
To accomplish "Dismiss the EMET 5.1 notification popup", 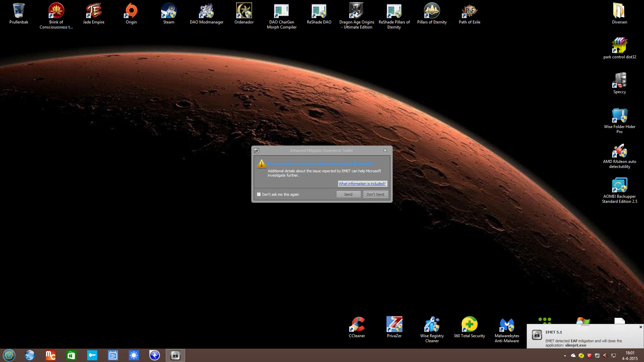I will pos(641,327).
